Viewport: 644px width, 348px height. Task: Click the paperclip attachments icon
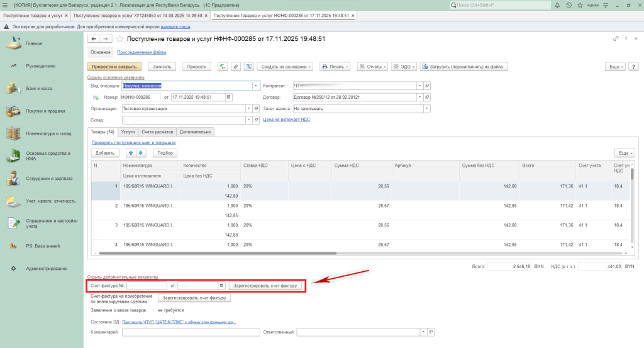[x=235, y=67]
